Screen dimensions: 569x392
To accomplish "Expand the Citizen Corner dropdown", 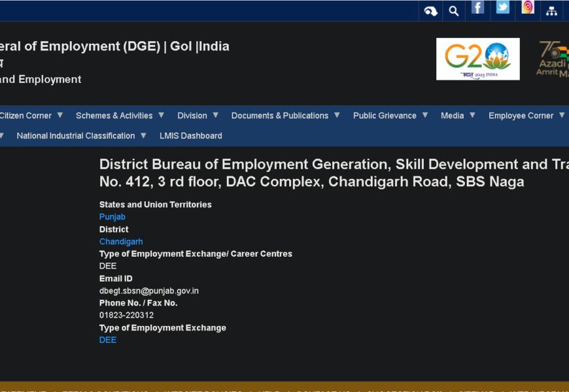I will [x=31, y=116].
